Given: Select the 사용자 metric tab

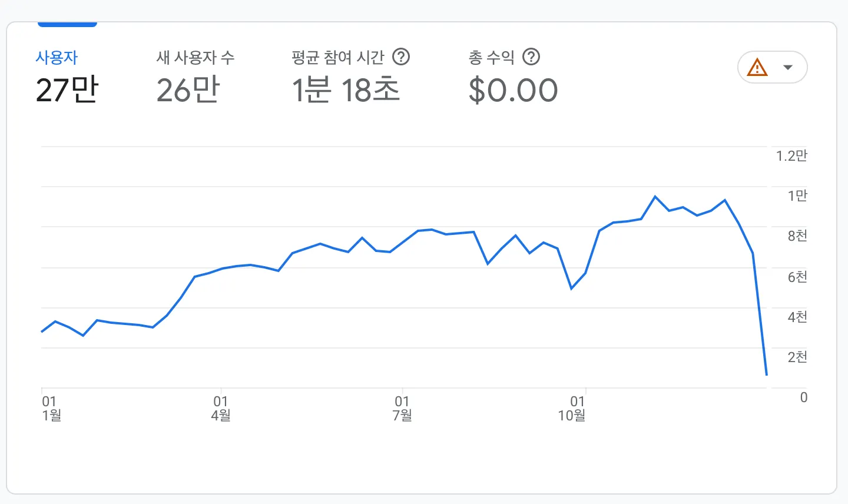Looking at the screenshot, I should pos(57,58).
